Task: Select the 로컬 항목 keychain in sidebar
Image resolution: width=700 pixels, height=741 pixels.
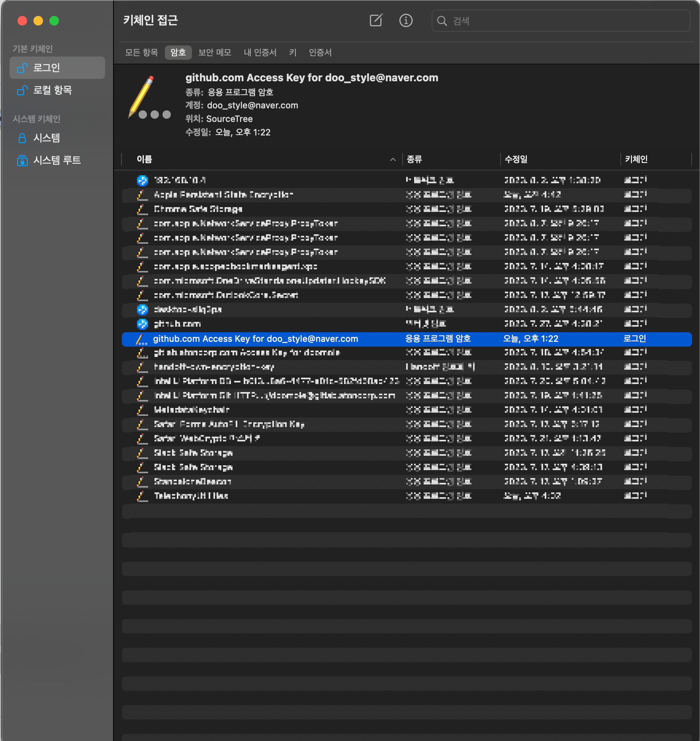Action: tap(57, 90)
